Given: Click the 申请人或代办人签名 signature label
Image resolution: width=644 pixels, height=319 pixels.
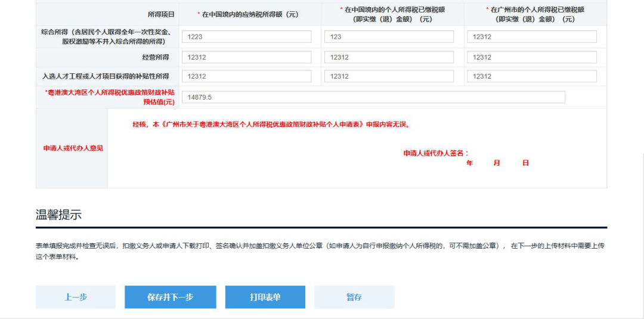Looking at the screenshot, I should (x=436, y=153).
